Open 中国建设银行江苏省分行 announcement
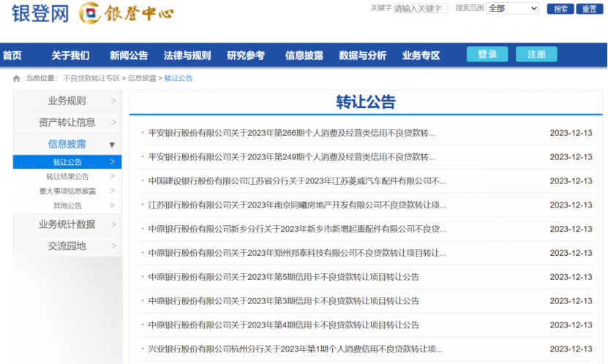Viewport: 608px width, 364px height. [x=297, y=181]
